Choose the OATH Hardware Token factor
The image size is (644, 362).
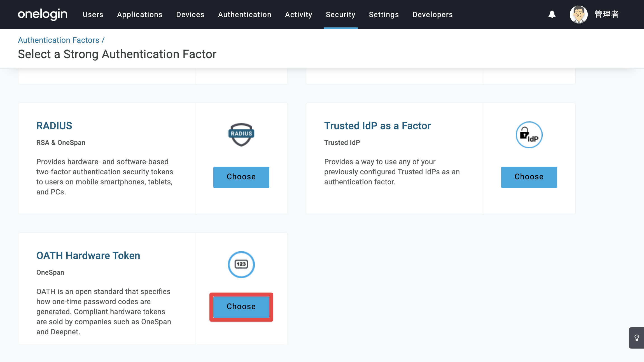pyautogui.click(x=241, y=307)
